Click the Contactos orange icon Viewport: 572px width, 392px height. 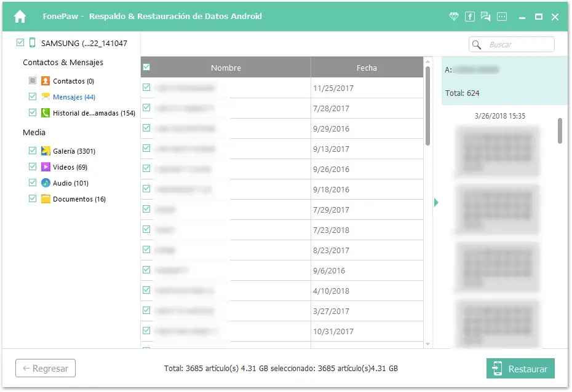(x=46, y=80)
